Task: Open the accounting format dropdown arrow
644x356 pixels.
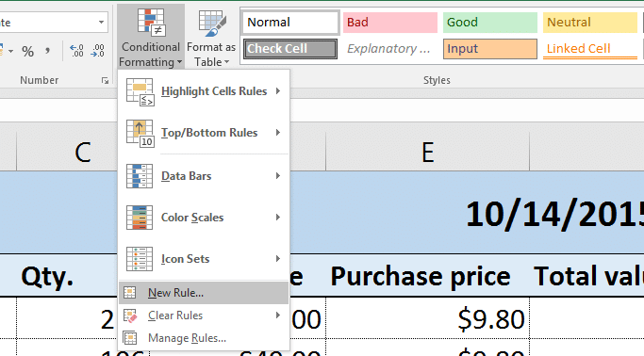Action: (11, 51)
